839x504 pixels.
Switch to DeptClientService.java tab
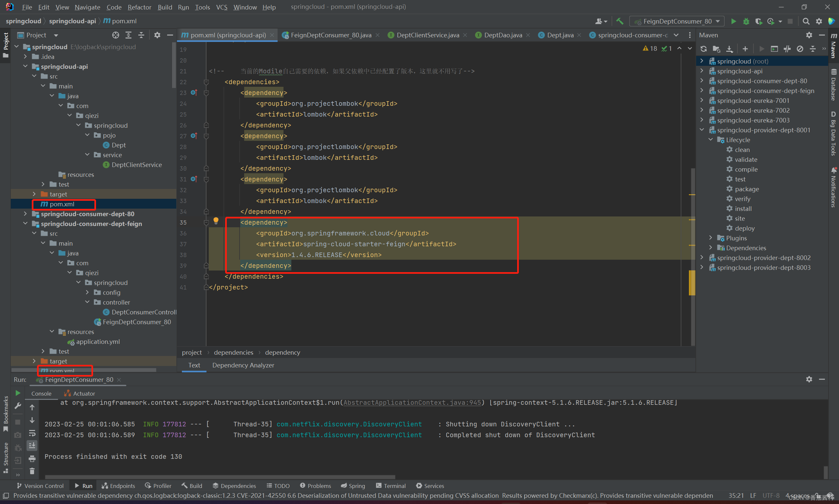[427, 35]
